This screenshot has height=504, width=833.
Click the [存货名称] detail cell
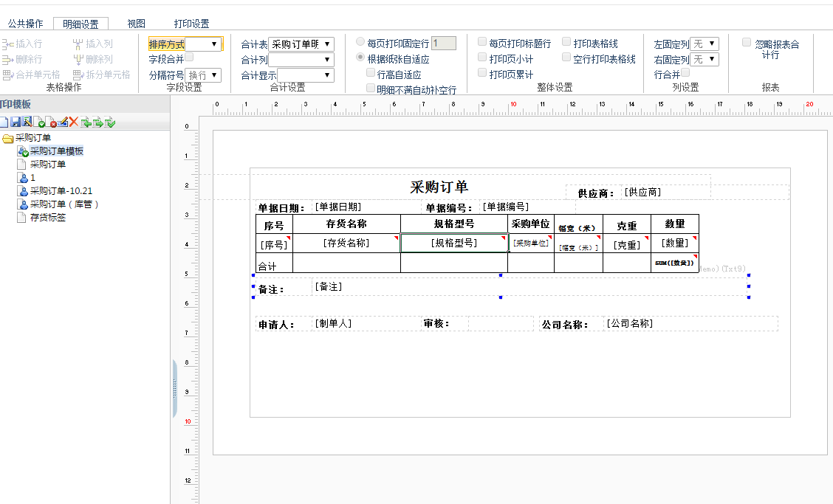346,244
